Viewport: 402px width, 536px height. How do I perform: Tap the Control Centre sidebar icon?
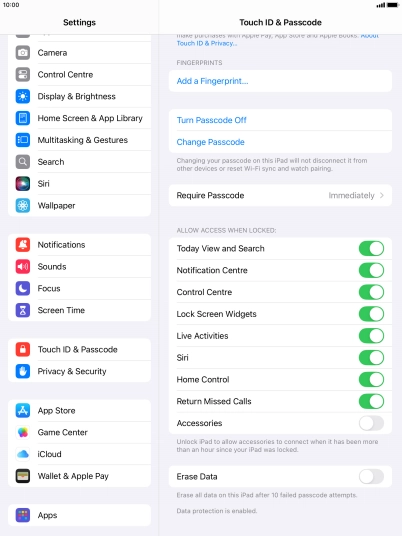click(23, 75)
